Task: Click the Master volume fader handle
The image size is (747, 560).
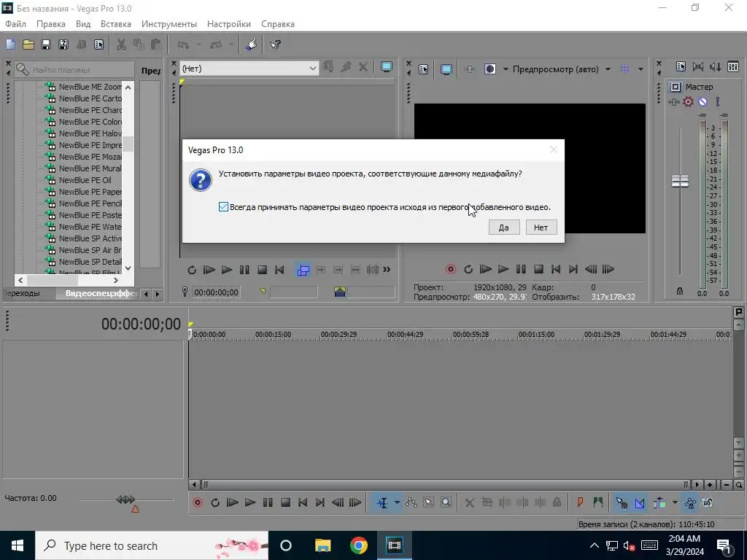Action: (x=680, y=181)
